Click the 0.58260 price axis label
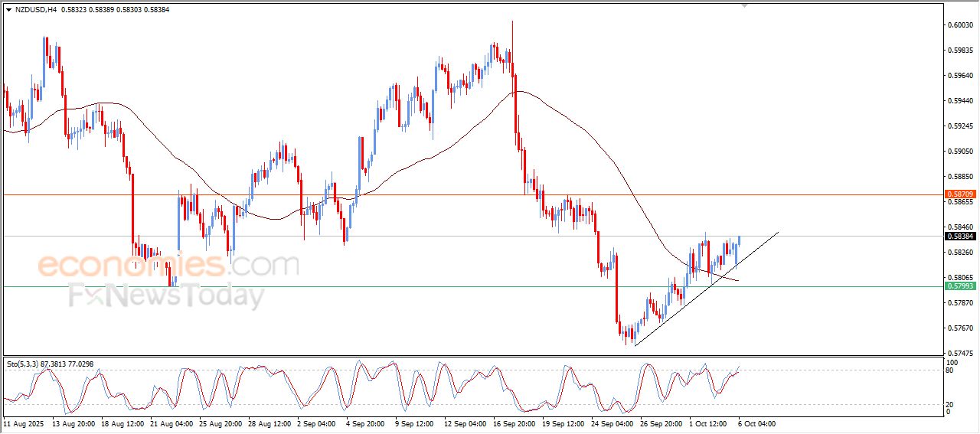This screenshot has width=980, height=434. 961,252
